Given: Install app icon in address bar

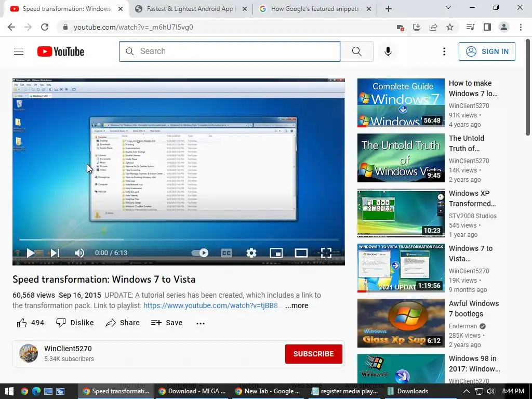Looking at the screenshot, I should pyautogui.click(x=417, y=27).
